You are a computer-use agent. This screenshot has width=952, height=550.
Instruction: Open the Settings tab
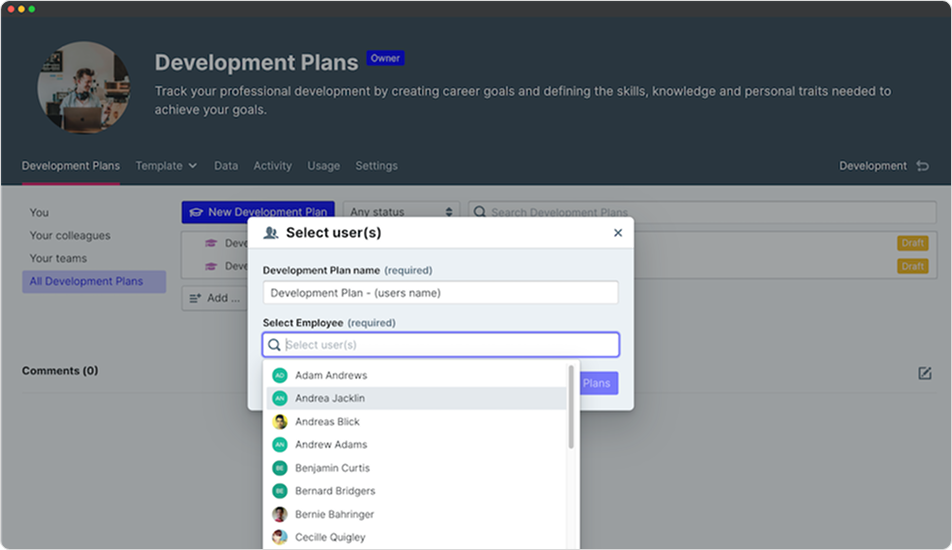[x=376, y=166]
